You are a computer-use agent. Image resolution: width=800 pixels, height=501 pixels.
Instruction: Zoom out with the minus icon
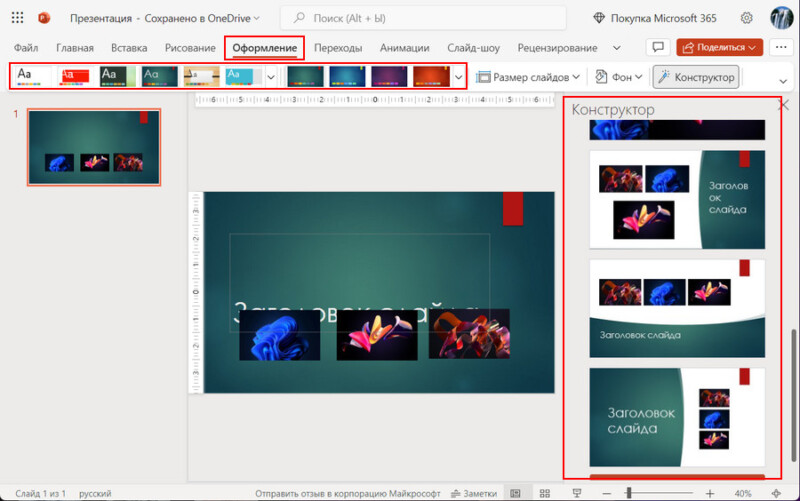click(606, 493)
